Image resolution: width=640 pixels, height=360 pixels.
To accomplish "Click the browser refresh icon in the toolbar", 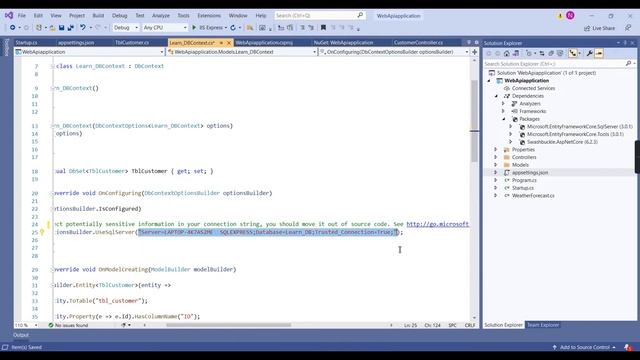I will point(233,28).
